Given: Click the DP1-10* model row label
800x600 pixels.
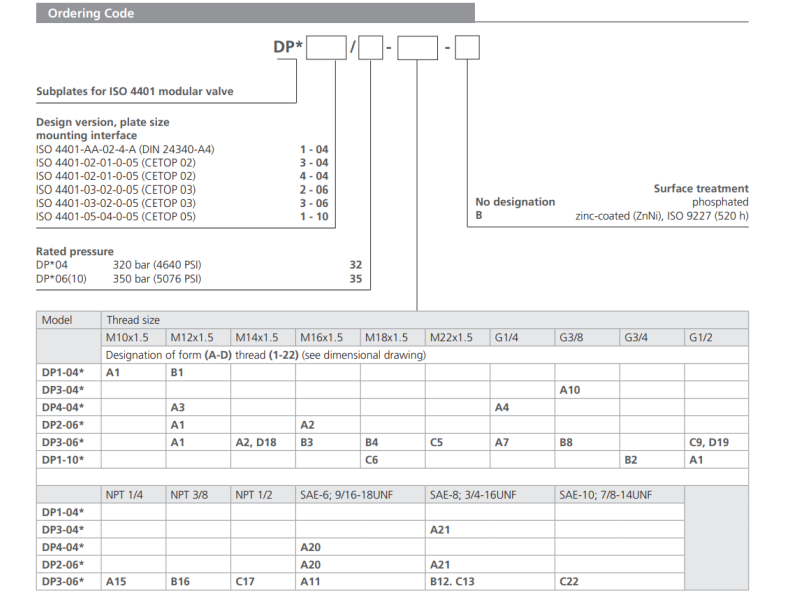Looking at the screenshot, I should click(x=62, y=459).
